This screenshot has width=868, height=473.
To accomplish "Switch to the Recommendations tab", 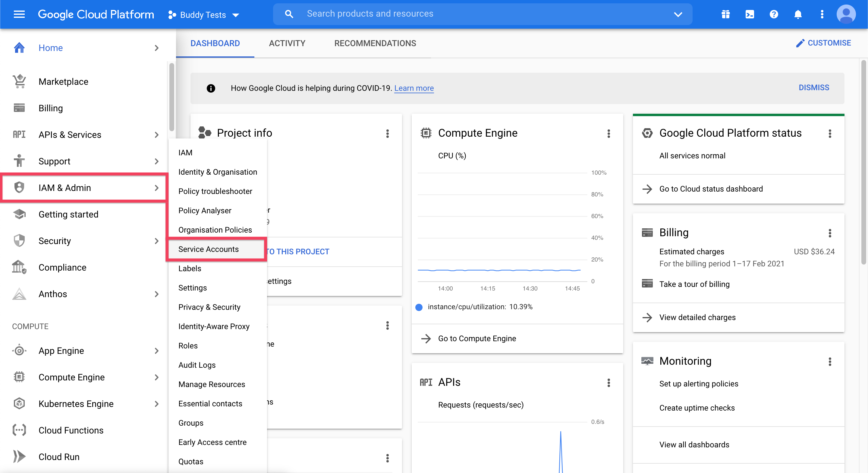I will pos(375,43).
